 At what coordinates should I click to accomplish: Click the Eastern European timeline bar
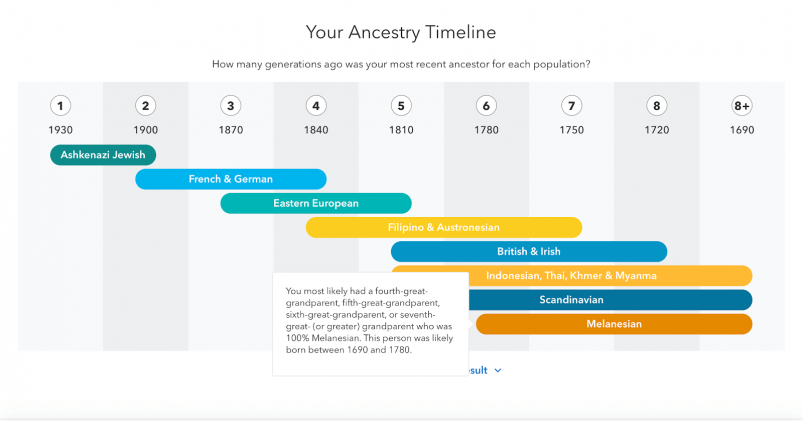point(316,203)
